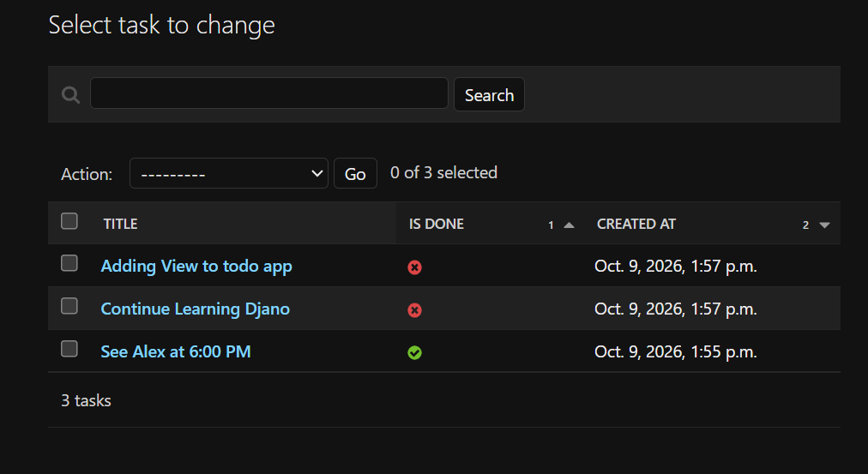Click the sort priority 2 on Created At
Image resolution: width=868 pixels, height=474 pixels.
click(x=806, y=225)
